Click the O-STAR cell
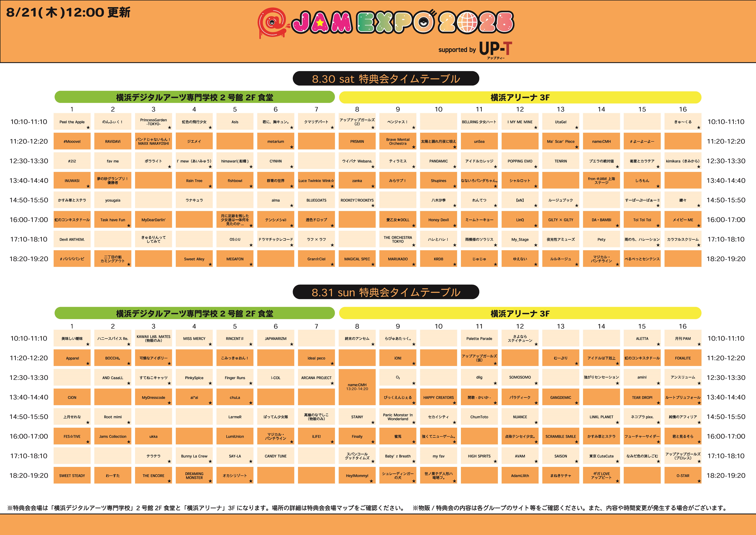 click(683, 475)
